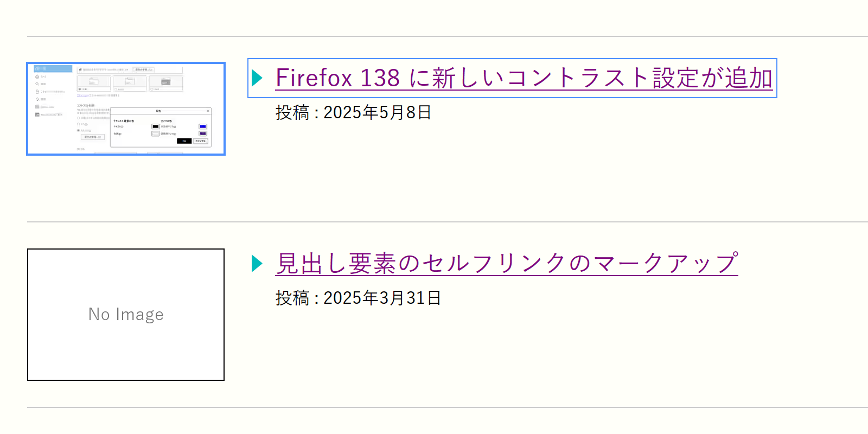This screenshot has height=434, width=868.
Task: Select the middle light theme radio button
Action: click(x=116, y=89)
